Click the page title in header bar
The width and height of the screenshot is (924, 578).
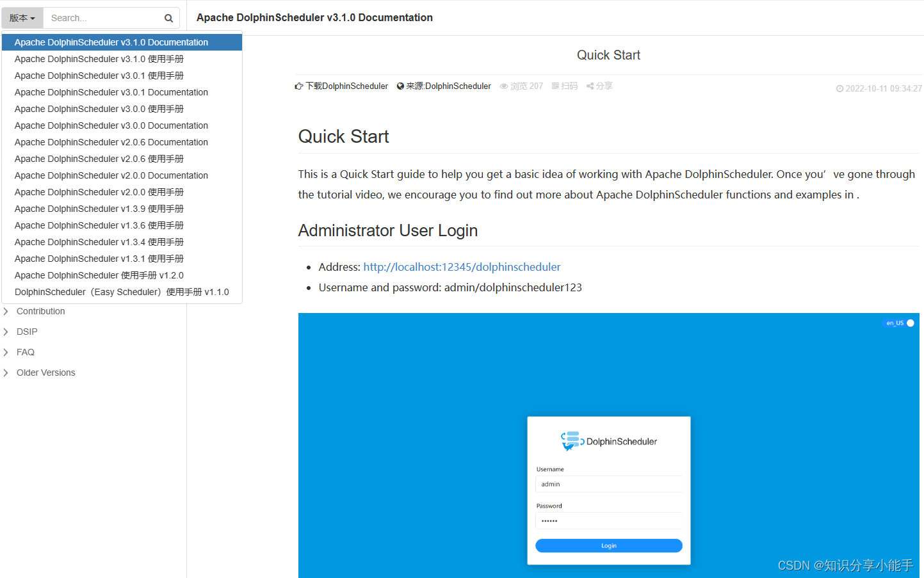coord(314,18)
